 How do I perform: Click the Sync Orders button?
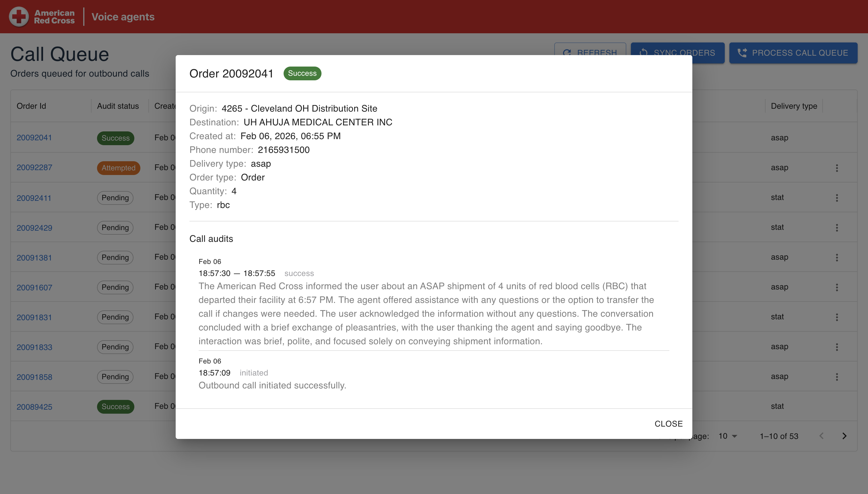pos(677,53)
